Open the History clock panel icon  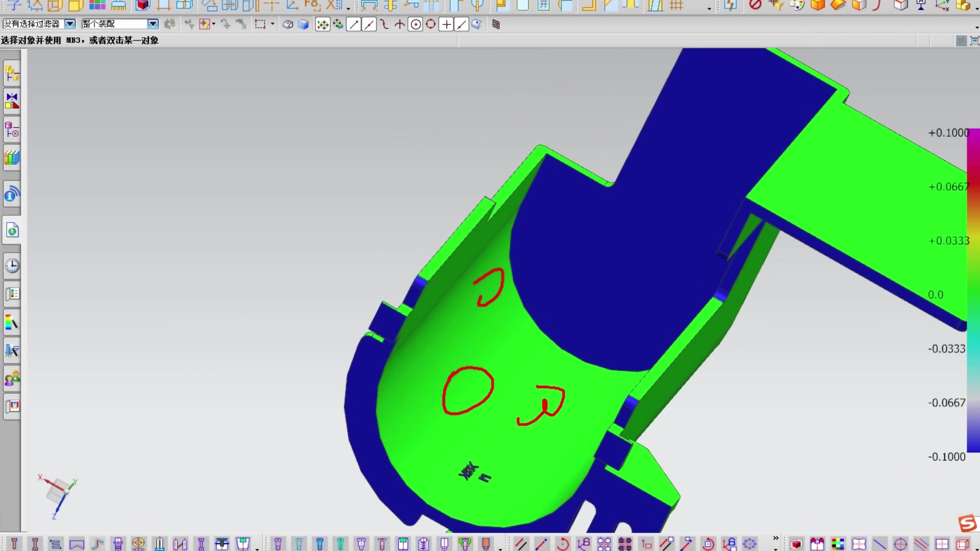(12, 266)
